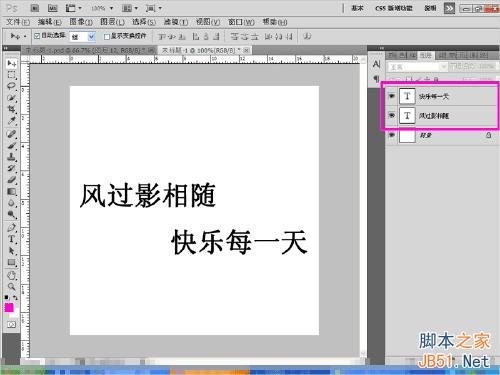Toggle Quick Mask mode
The height and width of the screenshot is (375, 500).
(11, 324)
